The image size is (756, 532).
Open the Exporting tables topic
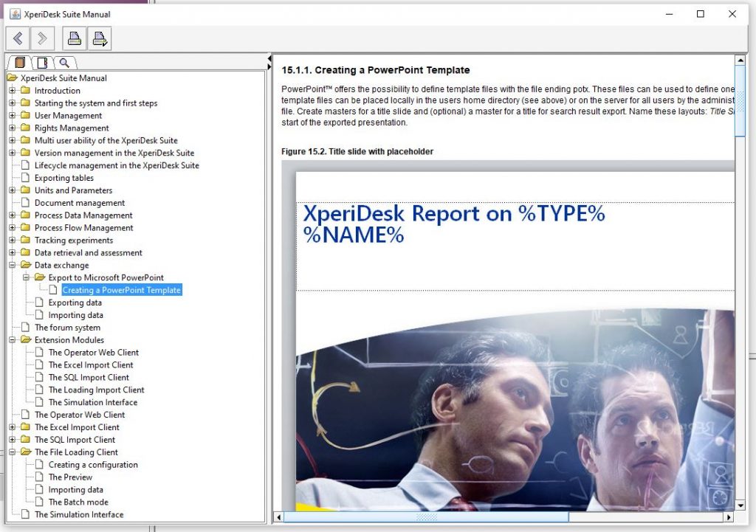(64, 178)
